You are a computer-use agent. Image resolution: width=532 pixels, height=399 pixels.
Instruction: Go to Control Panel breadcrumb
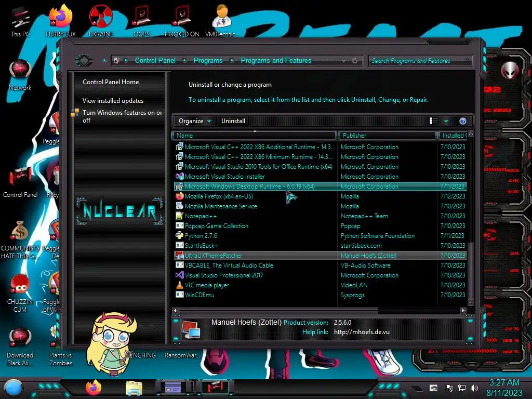155,60
